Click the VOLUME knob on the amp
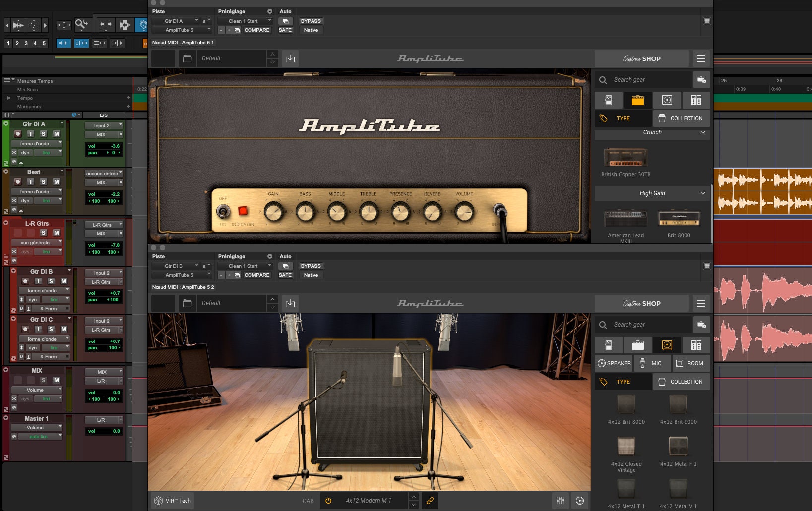 point(464,212)
